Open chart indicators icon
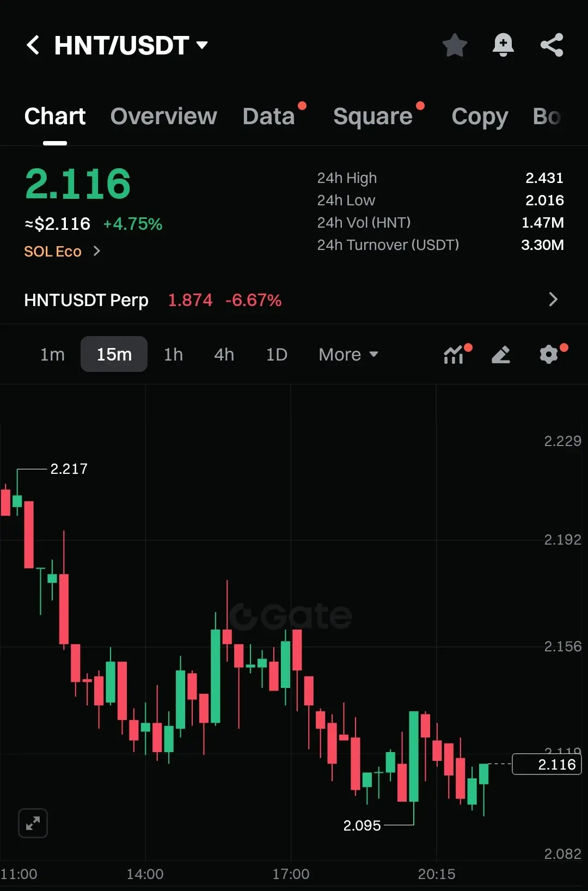This screenshot has height=891, width=588. point(454,355)
